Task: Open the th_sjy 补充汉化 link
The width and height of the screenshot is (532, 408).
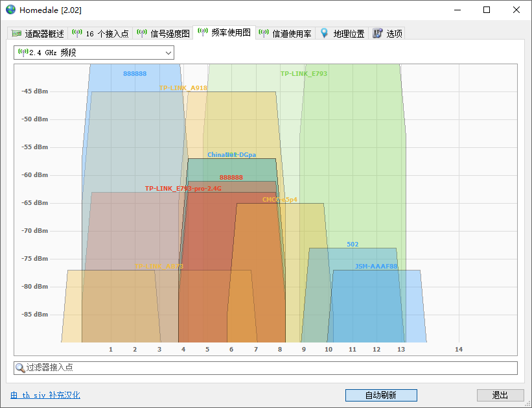Action: (x=45, y=395)
